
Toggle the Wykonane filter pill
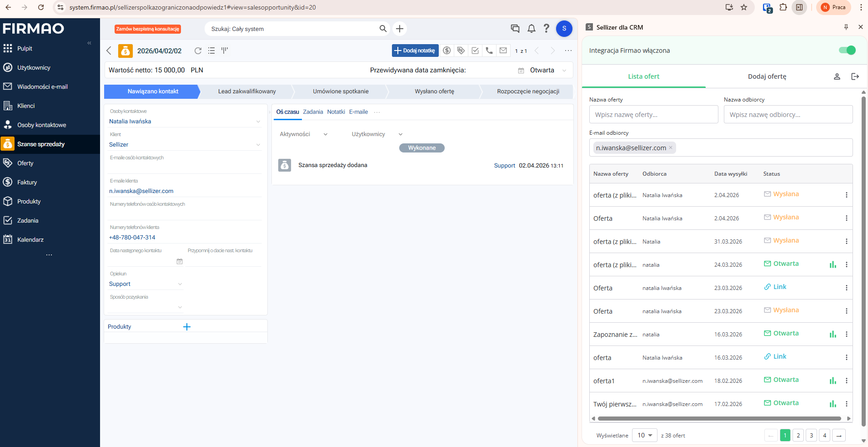point(421,148)
